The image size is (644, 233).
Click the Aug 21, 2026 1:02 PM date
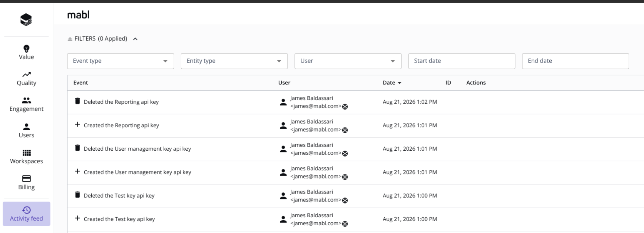(410, 102)
